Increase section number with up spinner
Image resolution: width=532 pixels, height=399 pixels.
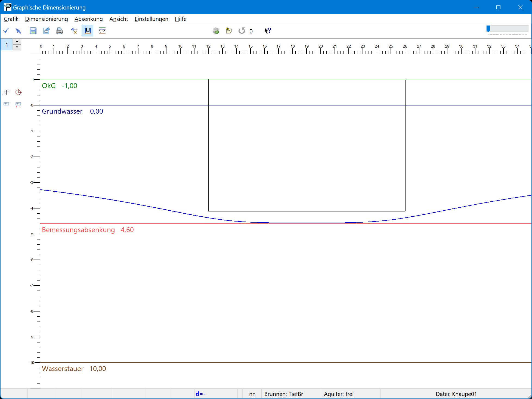point(17,42)
